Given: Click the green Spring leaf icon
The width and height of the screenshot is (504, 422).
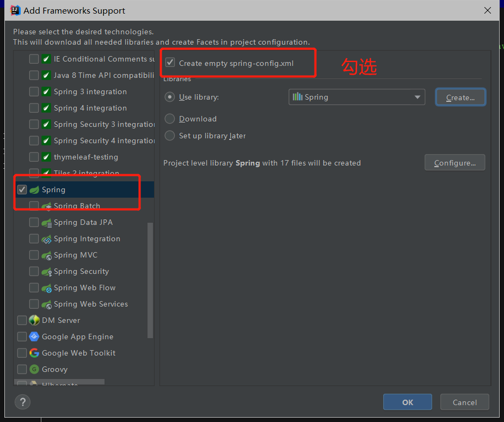Looking at the screenshot, I should click(34, 190).
